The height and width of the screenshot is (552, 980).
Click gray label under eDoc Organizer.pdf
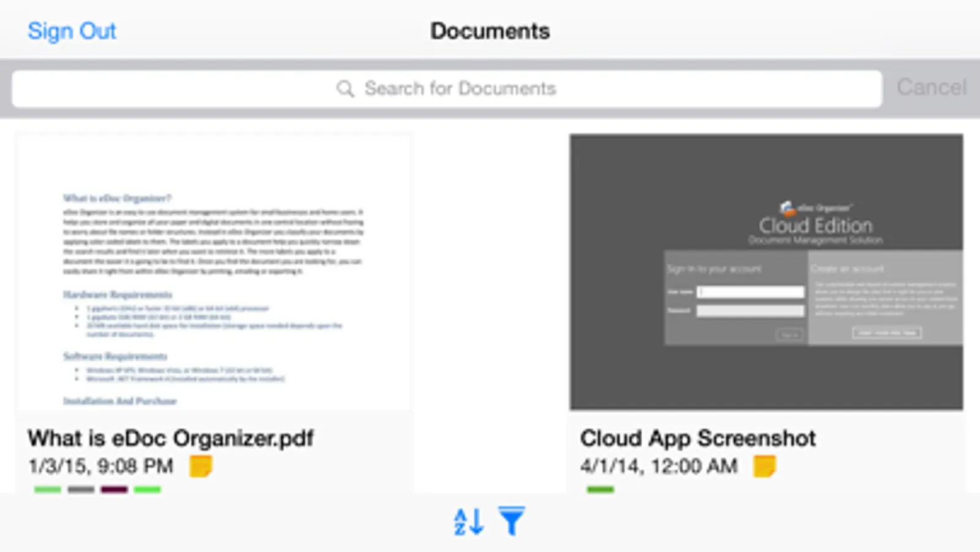(81, 489)
